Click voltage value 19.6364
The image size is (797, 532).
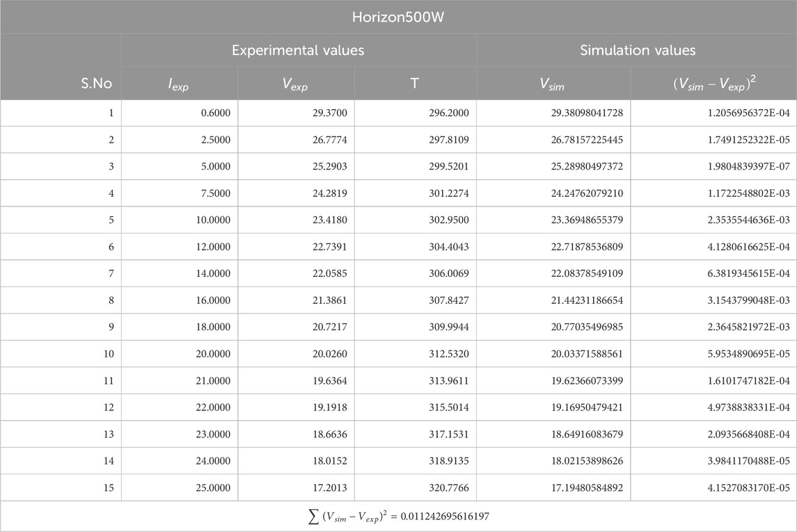(330, 380)
